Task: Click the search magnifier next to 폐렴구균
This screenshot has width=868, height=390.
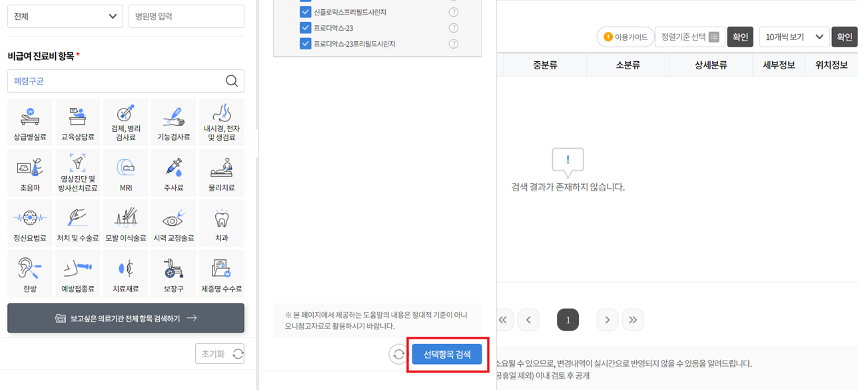Action: tap(231, 80)
